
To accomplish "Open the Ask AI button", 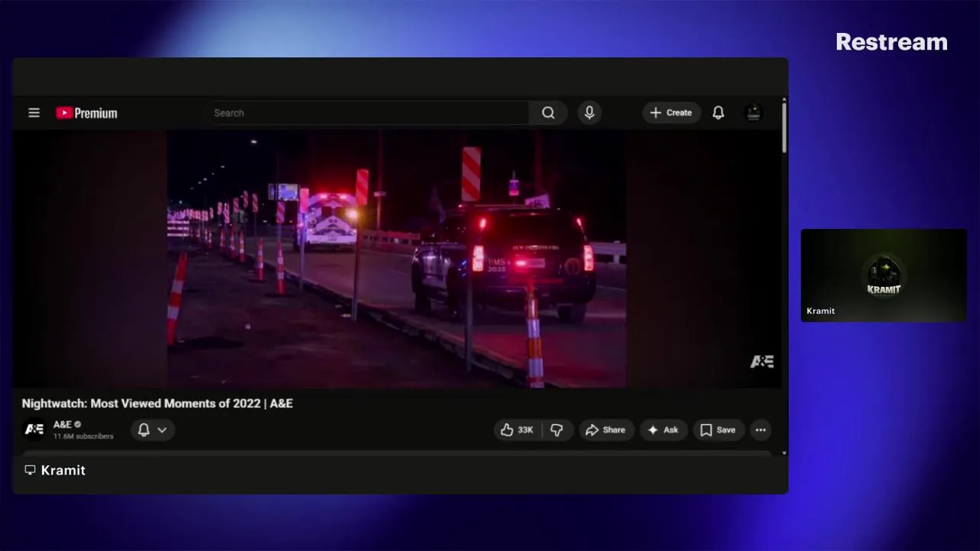I will click(663, 430).
